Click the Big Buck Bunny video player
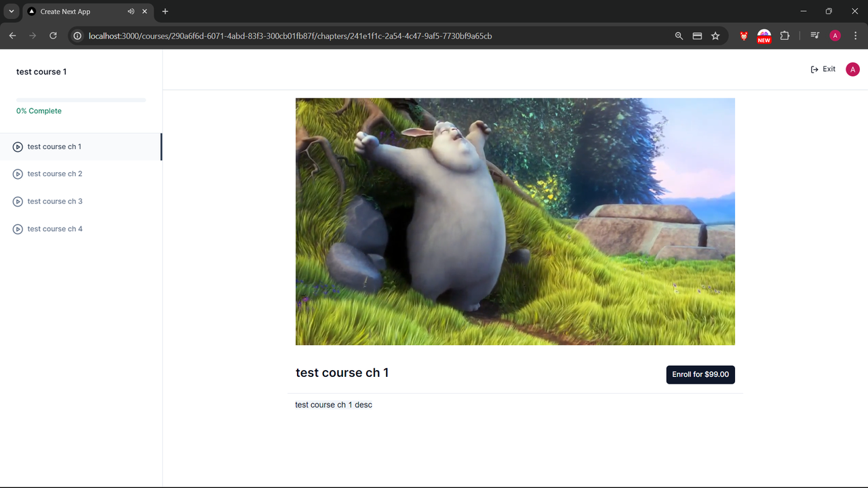 point(515,222)
